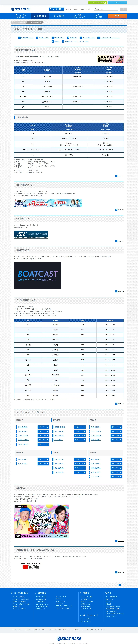This screenshot has height=644, width=138.
Task: Click 中継サイトへ button for 鳴門(徳島県)
Action: coord(43,459)
